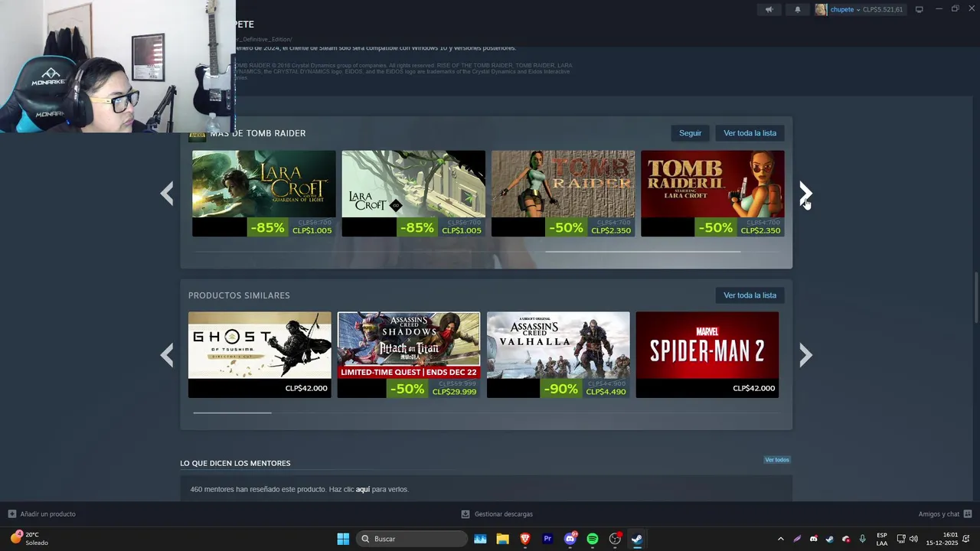Screen dimensions: 980x551
Task: Open Assassin's Creed Valhalla game card
Action: pos(558,354)
